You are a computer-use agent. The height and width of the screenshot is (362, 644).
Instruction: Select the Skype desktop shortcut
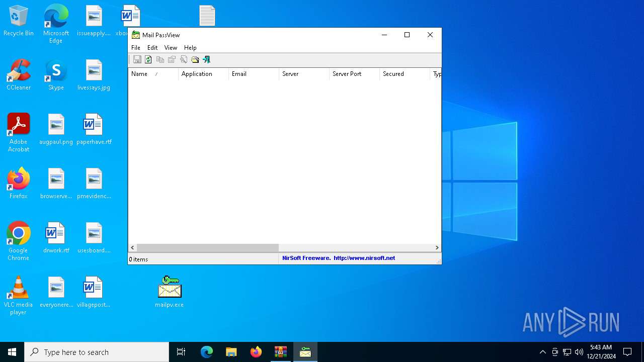[56, 75]
